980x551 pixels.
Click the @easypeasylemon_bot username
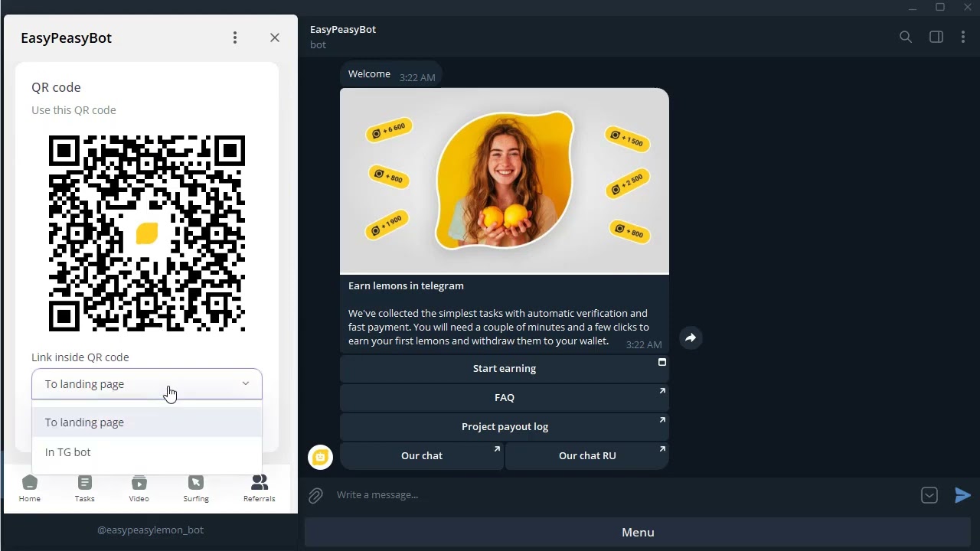[150, 530]
